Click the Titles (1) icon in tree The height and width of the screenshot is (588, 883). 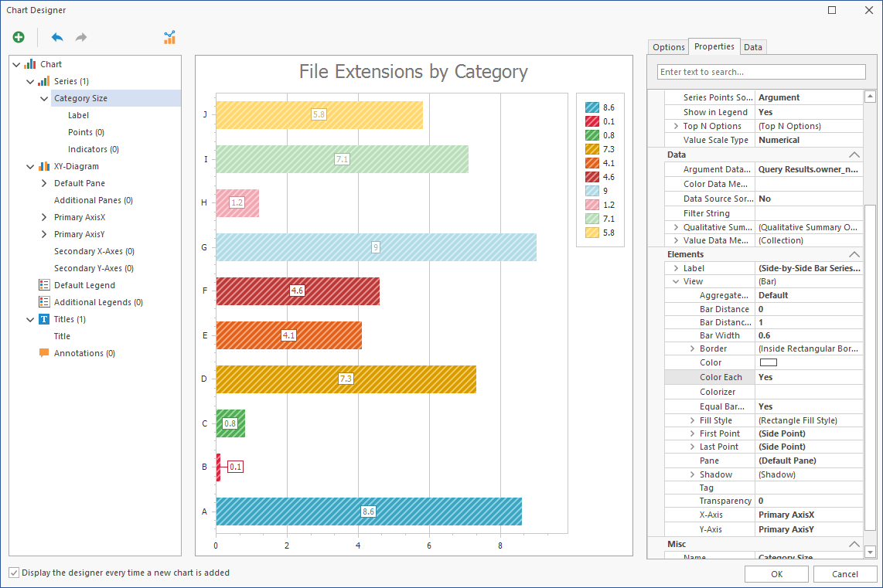coord(44,319)
